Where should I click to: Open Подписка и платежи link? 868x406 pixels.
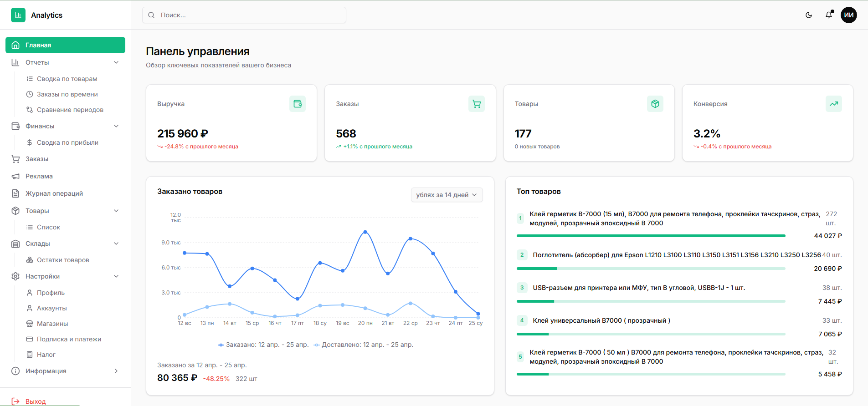point(69,339)
